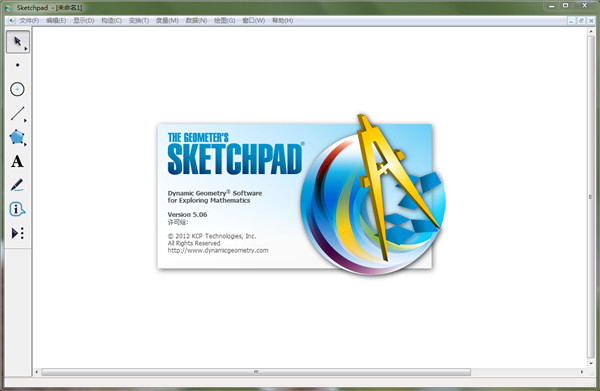Expand the Arrow tool flyout triangle

26,49
